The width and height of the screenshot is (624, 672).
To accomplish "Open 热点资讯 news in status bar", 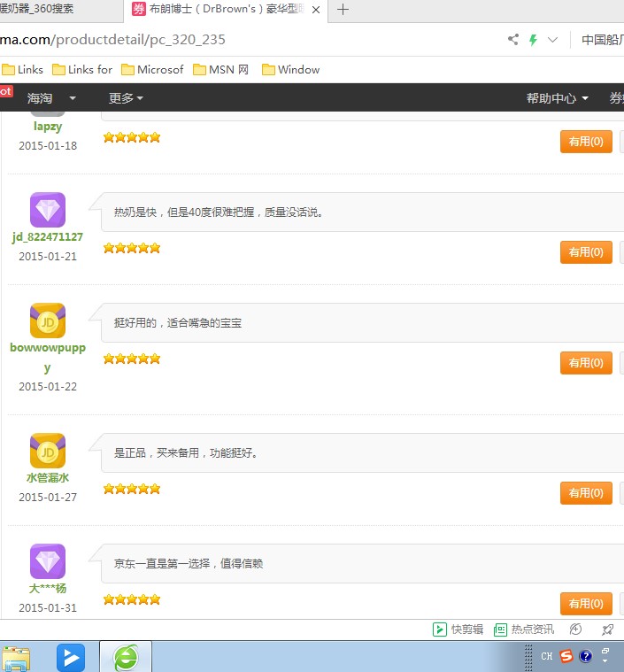I will coord(524,630).
